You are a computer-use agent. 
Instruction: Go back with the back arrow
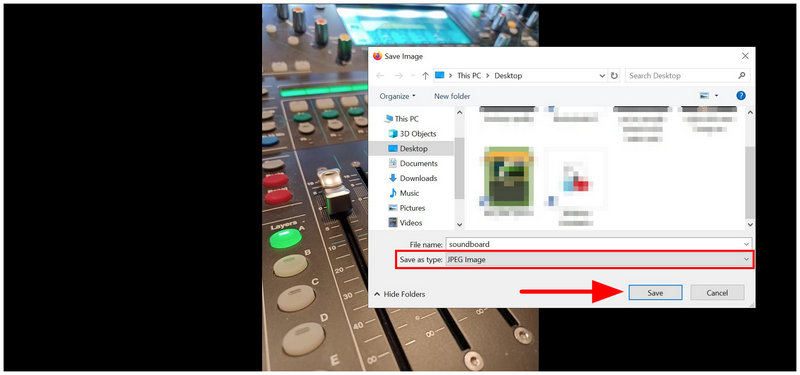[x=380, y=76]
